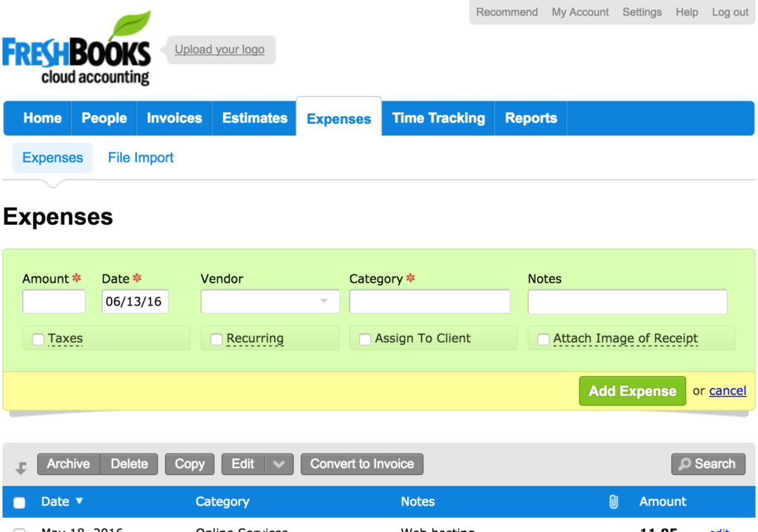Focus the Amount input field

click(53, 301)
